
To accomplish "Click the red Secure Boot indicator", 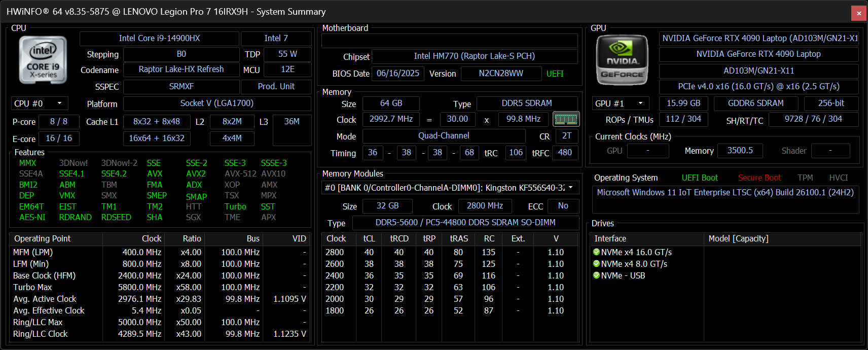I will (x=759, y=178).
